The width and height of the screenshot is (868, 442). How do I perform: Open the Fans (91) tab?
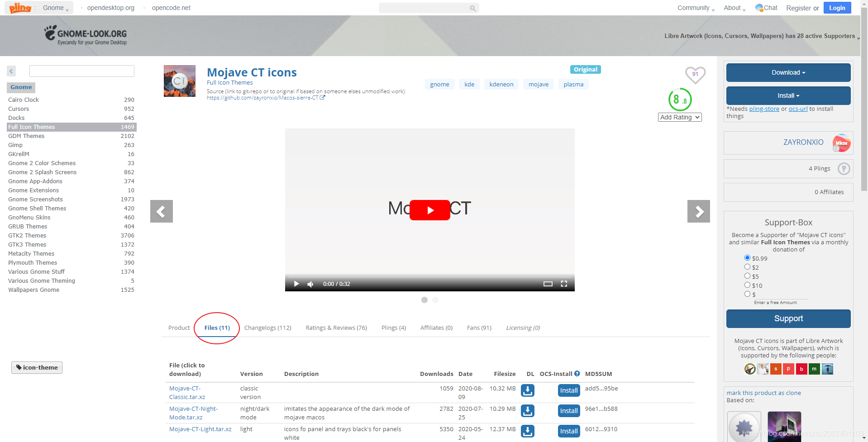(x=479, y=328)
